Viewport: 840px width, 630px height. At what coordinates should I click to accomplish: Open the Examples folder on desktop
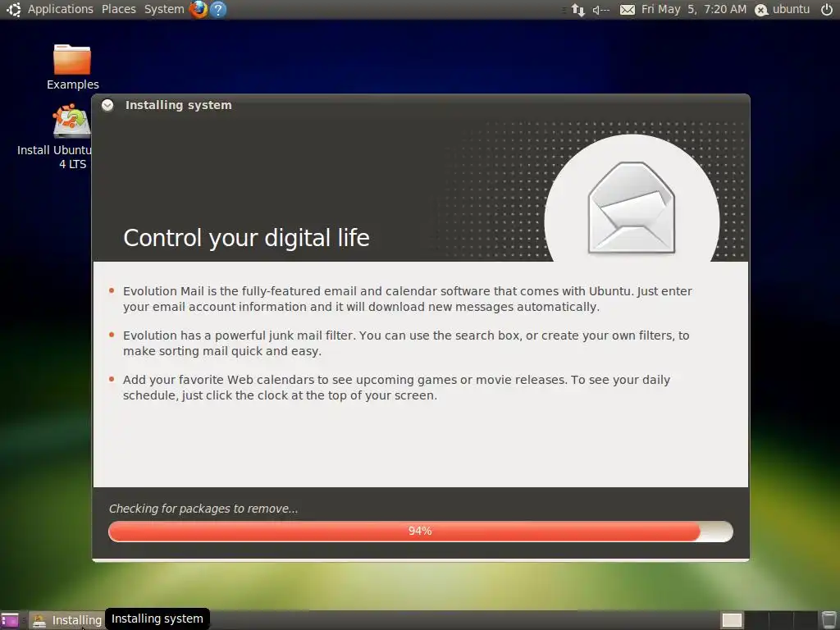coord(72,67)
